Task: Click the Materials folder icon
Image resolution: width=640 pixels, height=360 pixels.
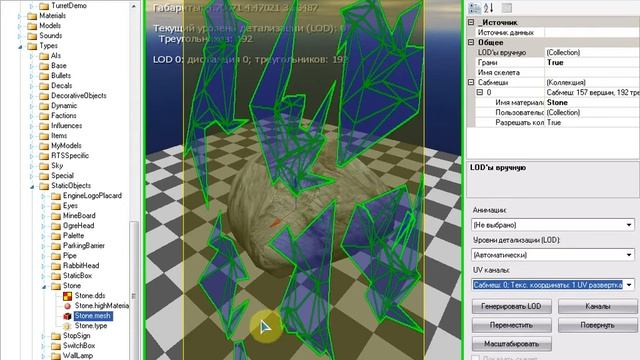Action: click(32, 16)
